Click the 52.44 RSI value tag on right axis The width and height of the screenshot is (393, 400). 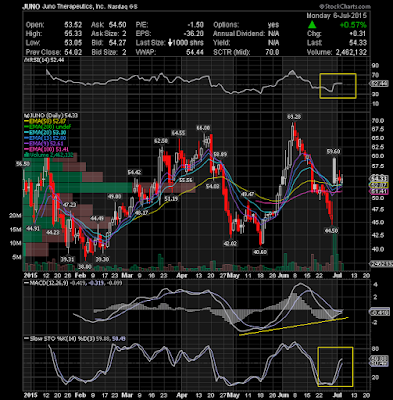[x=379, y=84]
